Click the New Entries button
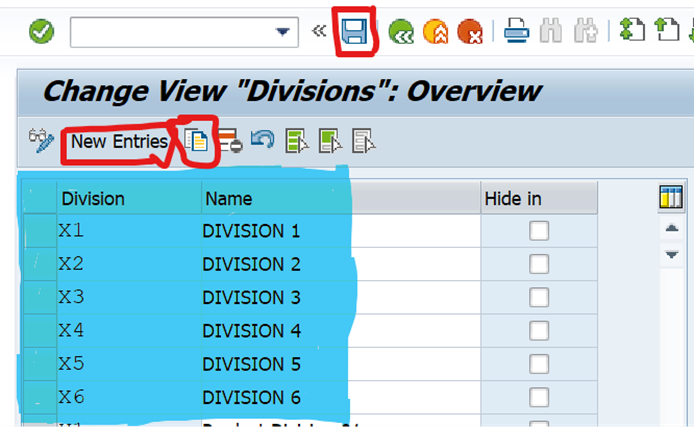 pos(118,142)
